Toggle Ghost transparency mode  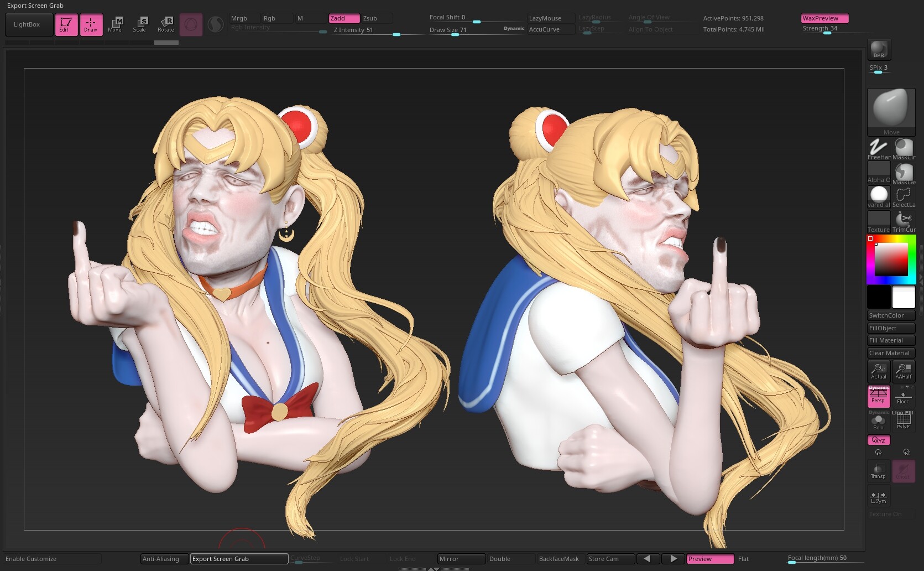(x=904, y=471)
